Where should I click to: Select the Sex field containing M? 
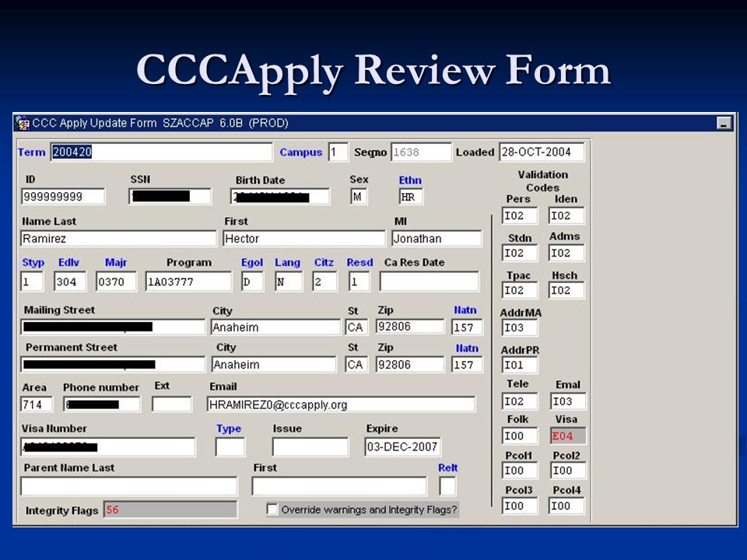coord(359,197)
